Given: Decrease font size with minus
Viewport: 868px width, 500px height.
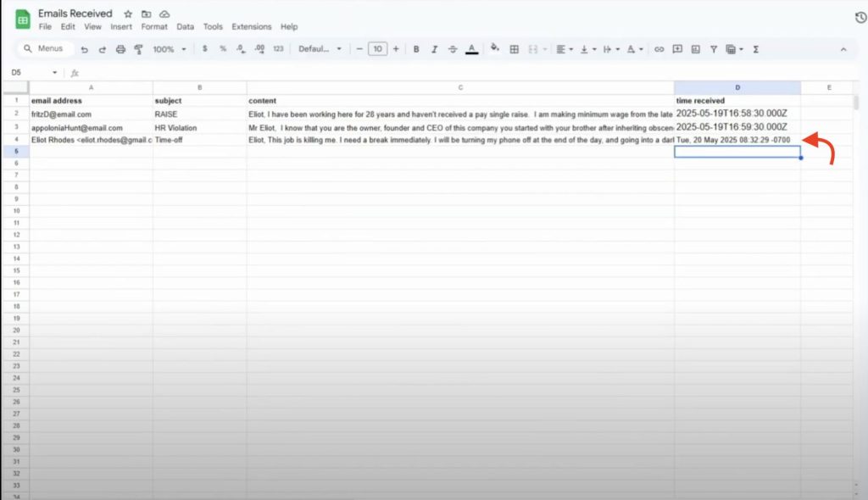Looking at the screenshot, I should pos(359,48).
